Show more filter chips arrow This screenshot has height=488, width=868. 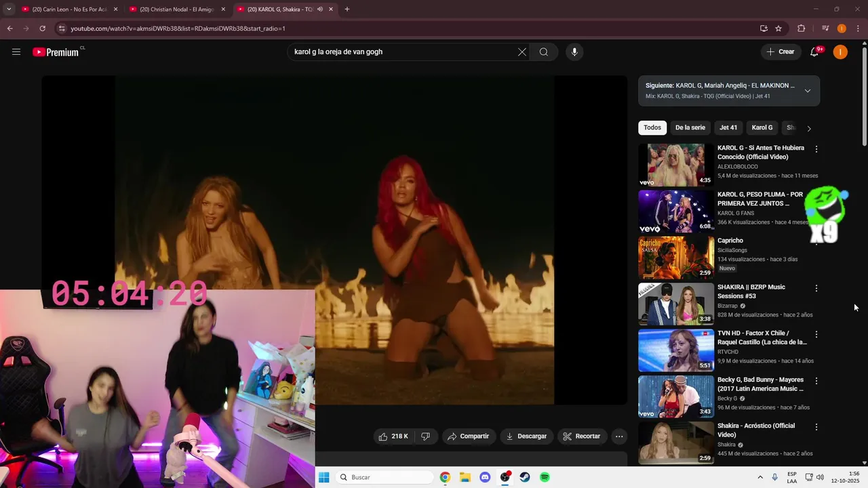pos(808,128)
